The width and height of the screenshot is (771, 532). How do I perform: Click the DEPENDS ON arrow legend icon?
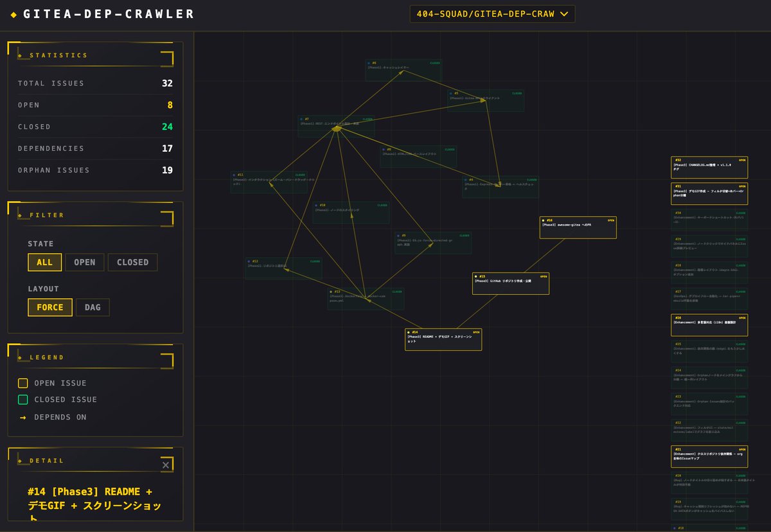pyautogui.click(x=23, y=418)
